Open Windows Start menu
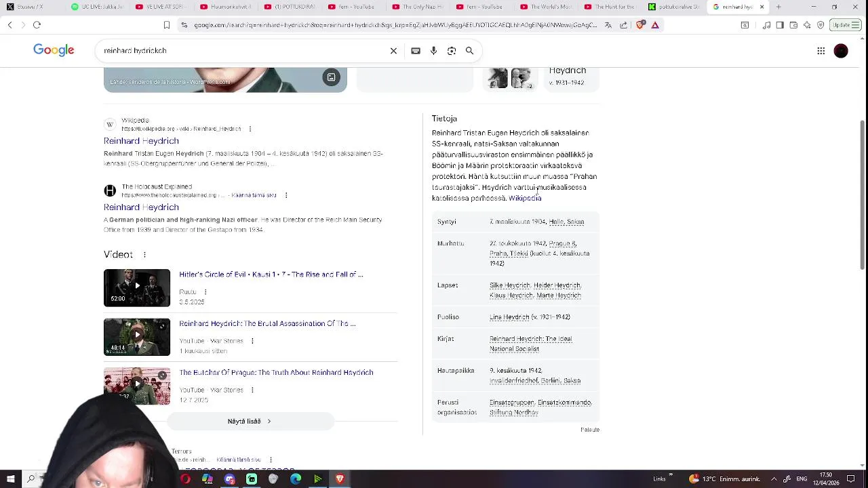Image resolution: width=868 pixels, height=488 pixels. tap(10, 479)
